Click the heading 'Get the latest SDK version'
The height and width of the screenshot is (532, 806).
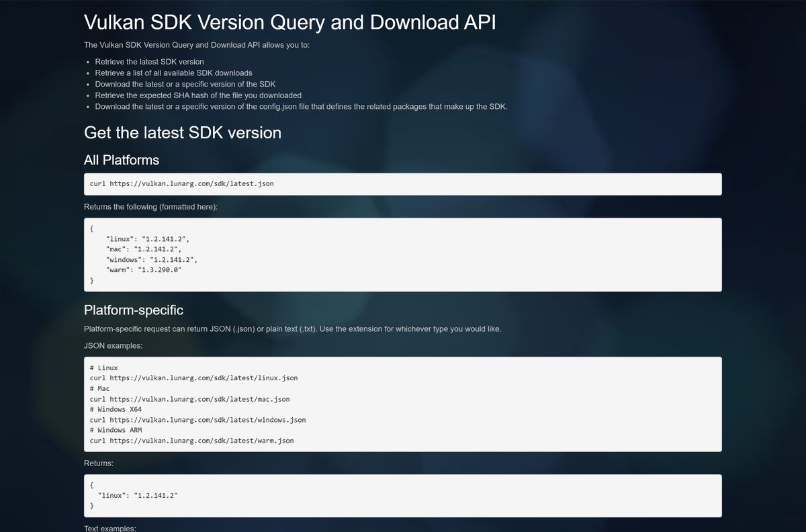(x=183, y=132)
